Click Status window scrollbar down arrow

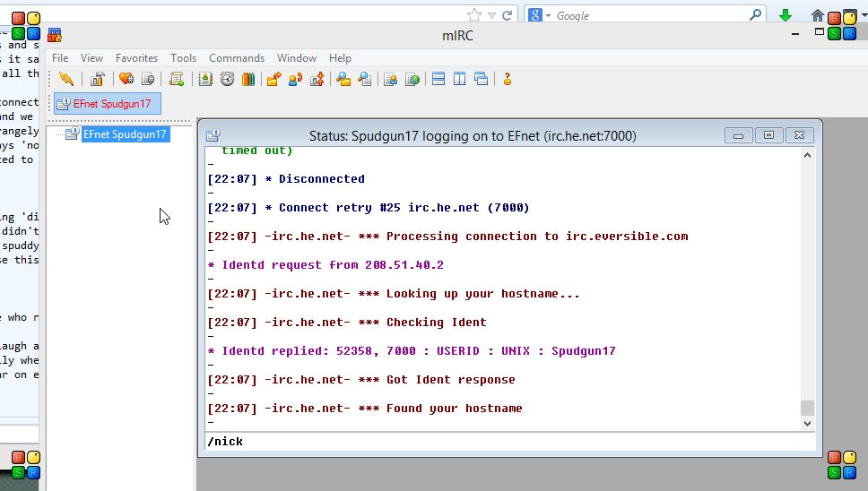coord(807,424)
